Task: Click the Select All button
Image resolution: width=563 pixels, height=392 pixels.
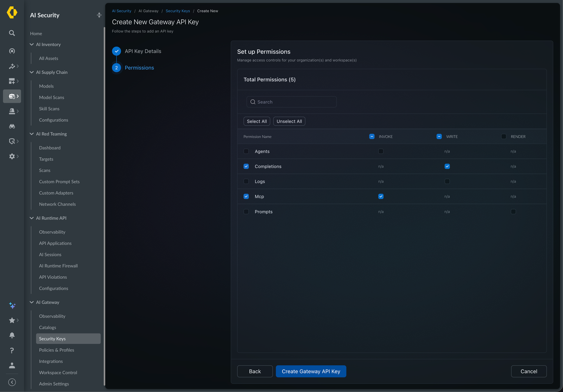Action: point(257,121)
